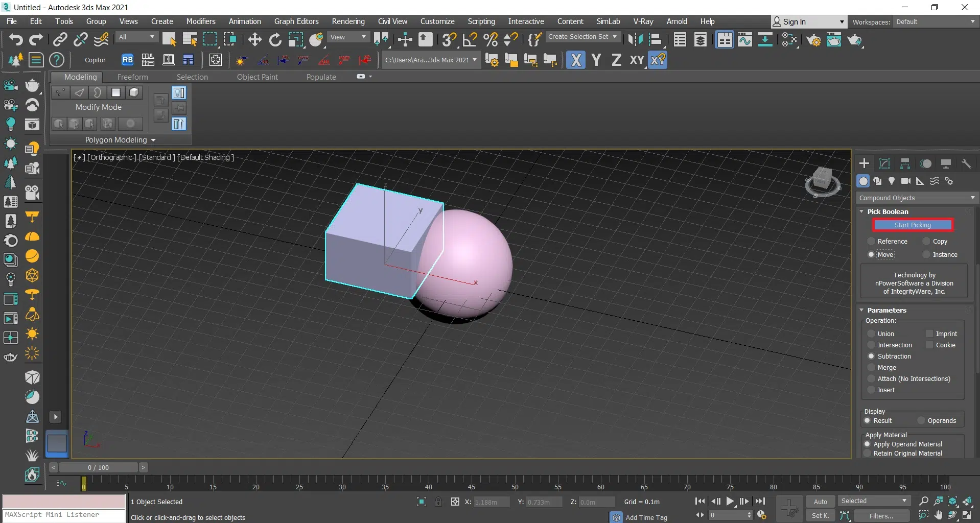Activate the Rotate tool
This screenshot has width=980, height=523.
[275, 39]
